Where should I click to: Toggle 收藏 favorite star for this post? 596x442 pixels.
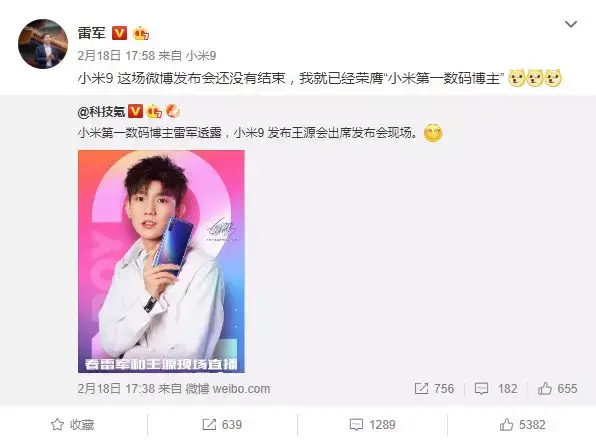73,425
